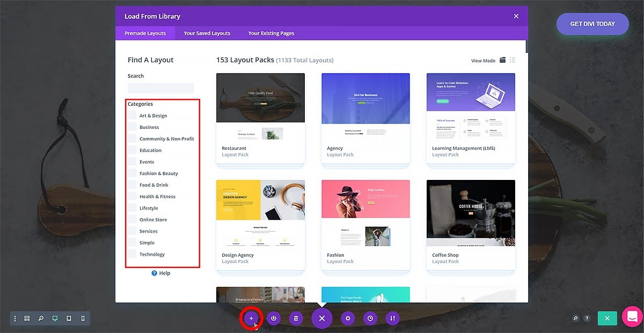The height and width of the screenshot is (333, 644).
Task: Check the Fashion & Beauty category
Action: point(132,173)
